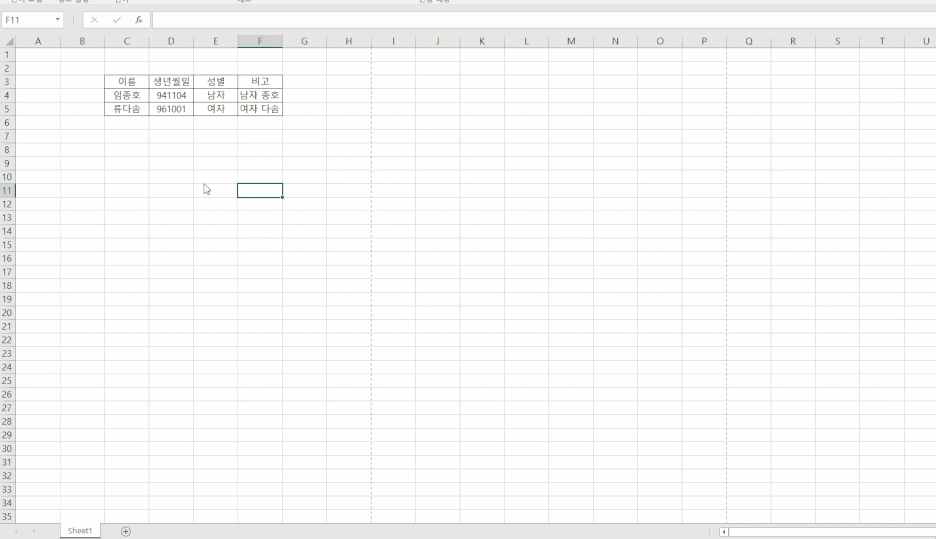
Task: Click the formula bar input area
Action: point(544,20)
